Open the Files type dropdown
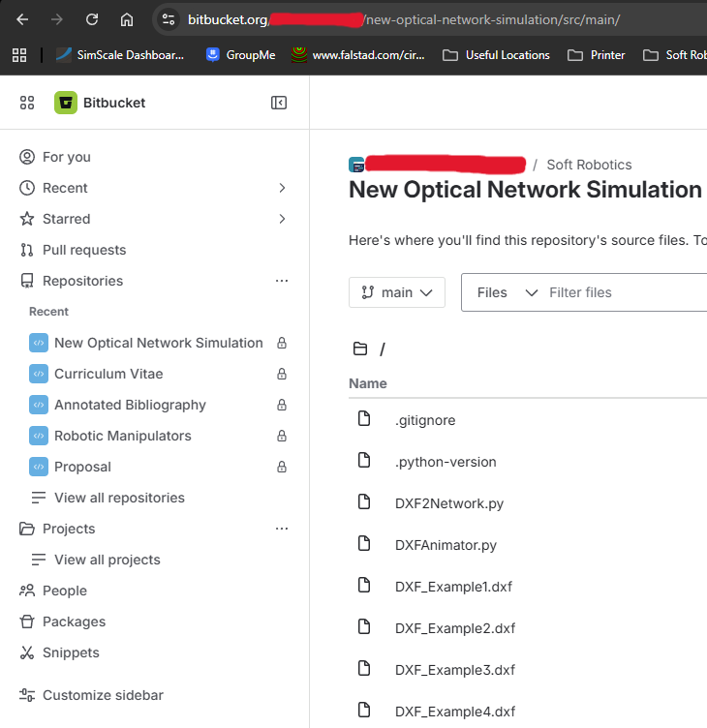Viewport: 707px width, 728px height. (507, 292)
